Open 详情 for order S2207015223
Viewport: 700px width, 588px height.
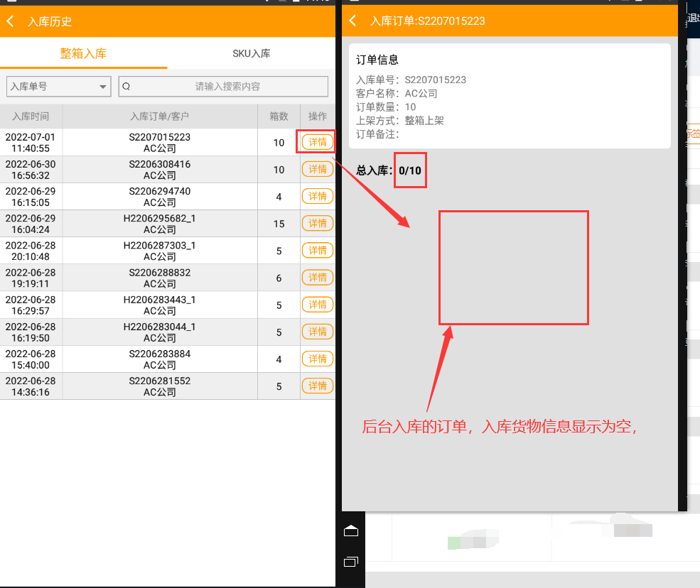(317, 142)
